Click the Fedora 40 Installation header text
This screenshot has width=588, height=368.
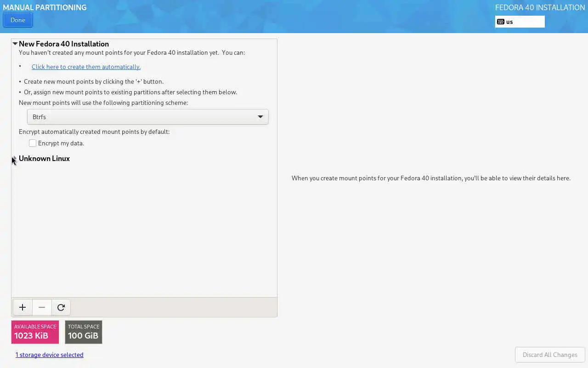tap(540, 7)
